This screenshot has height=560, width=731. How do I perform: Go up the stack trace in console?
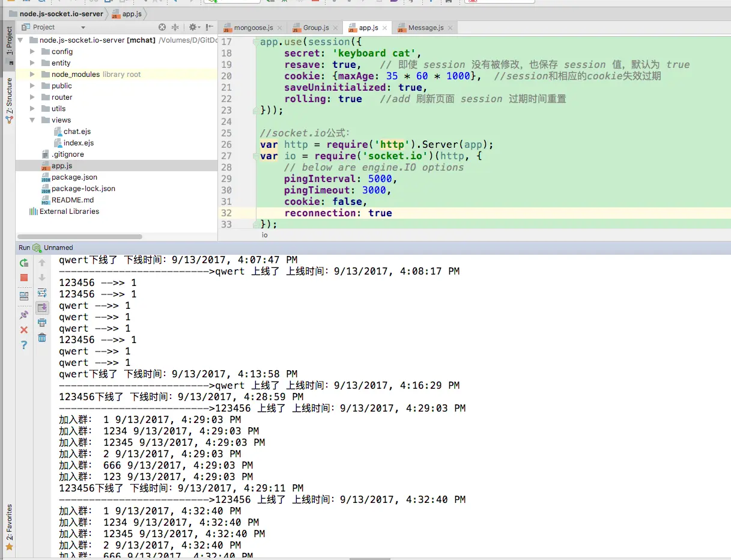point(42,263)
